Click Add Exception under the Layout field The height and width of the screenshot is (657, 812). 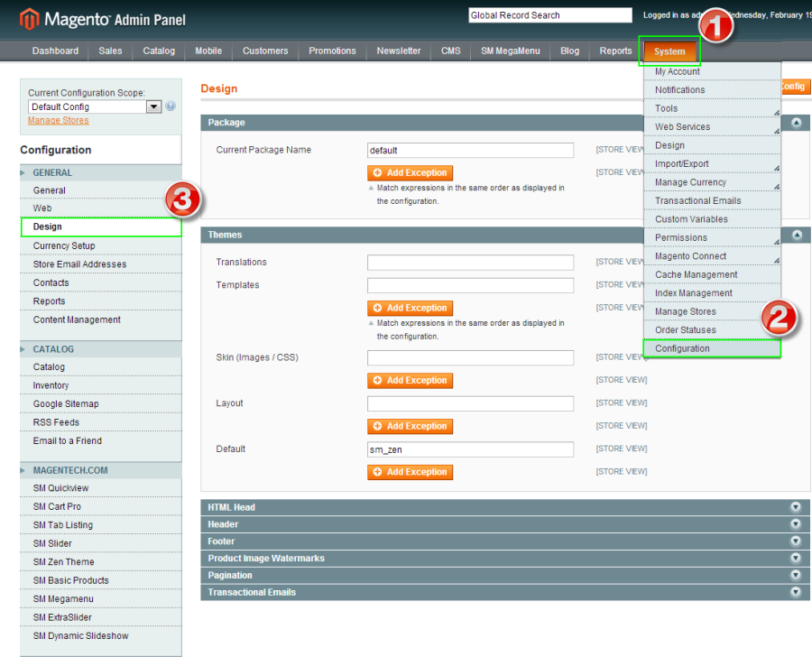coord(411,427)
